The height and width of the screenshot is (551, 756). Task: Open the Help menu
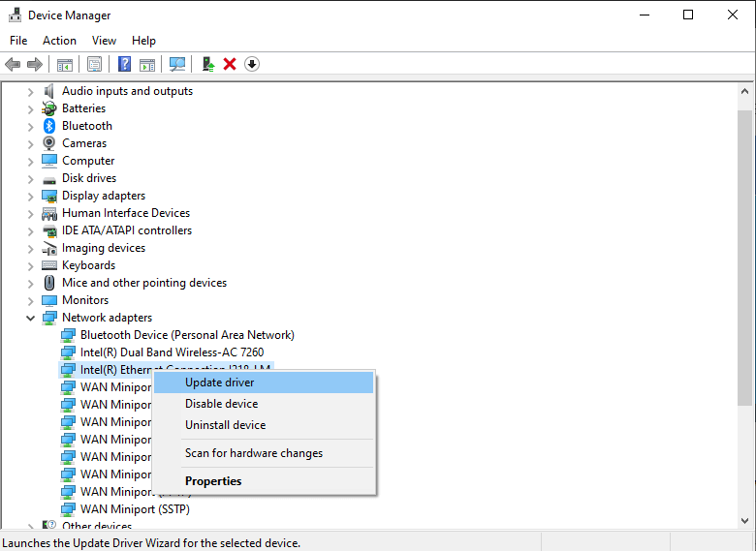click(143, 41)
